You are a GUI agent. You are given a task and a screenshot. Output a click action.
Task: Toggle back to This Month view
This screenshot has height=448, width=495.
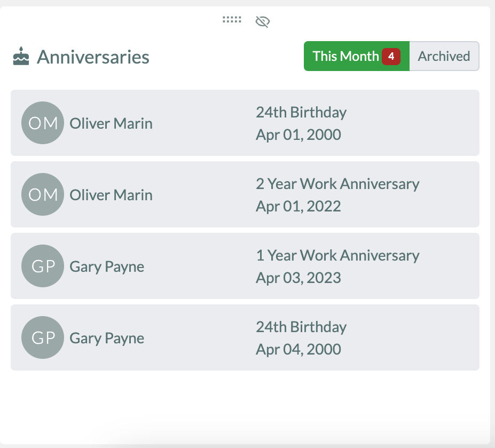346,56
